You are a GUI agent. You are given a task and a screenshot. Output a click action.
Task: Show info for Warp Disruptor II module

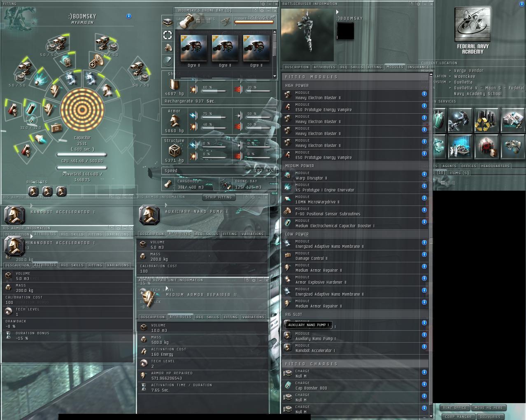point(424,174)
